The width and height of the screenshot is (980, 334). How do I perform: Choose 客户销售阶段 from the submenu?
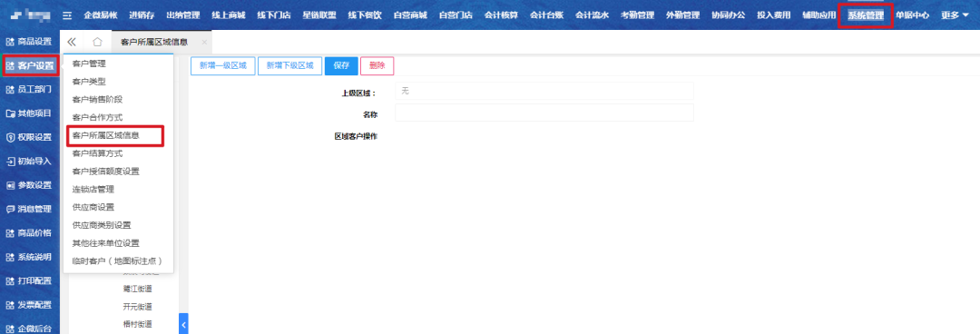tap(97, 100)
